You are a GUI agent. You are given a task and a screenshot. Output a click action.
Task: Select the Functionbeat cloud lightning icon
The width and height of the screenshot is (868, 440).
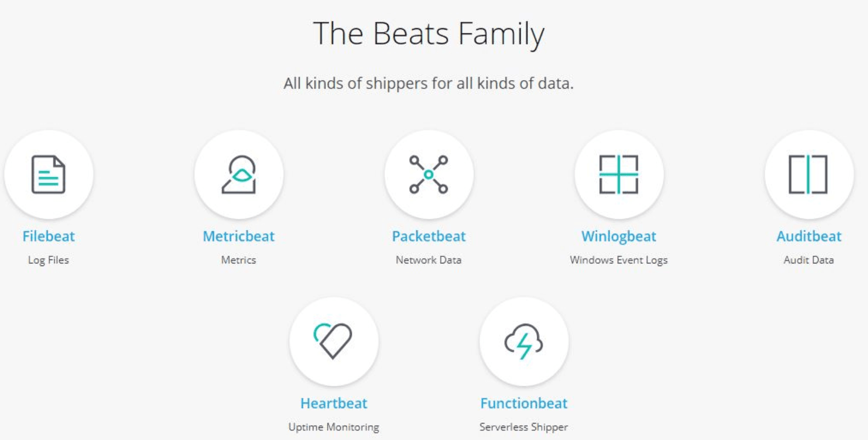(x=523, y=341)
